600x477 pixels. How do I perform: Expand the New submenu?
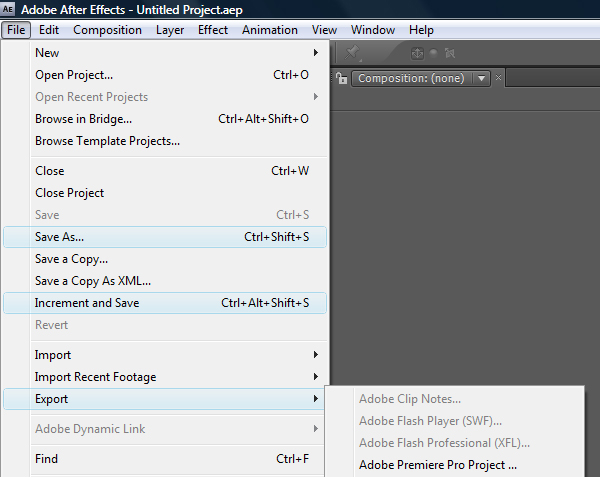(x=165, y=53)
